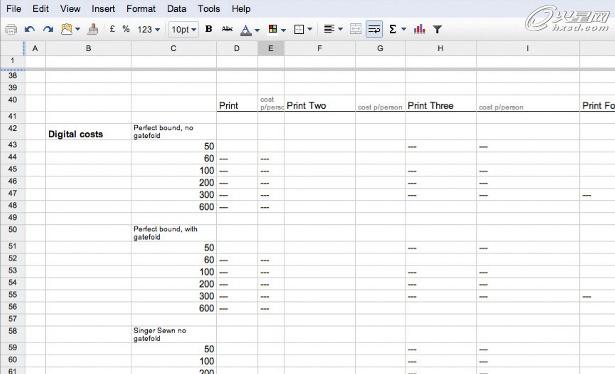Select column C header
Image resolution: width=615 pixels, height=374 pixels.
[x=173, y=48]
